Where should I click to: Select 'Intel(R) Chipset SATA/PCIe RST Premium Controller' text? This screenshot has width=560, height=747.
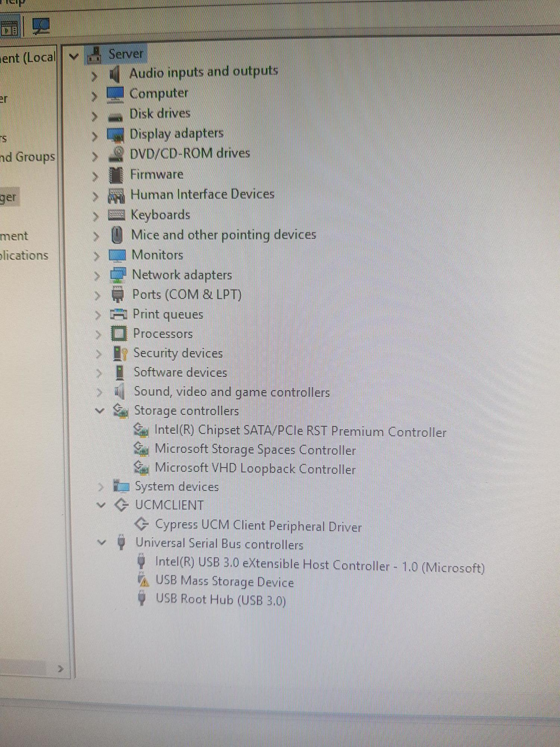(x=301, y=431)
